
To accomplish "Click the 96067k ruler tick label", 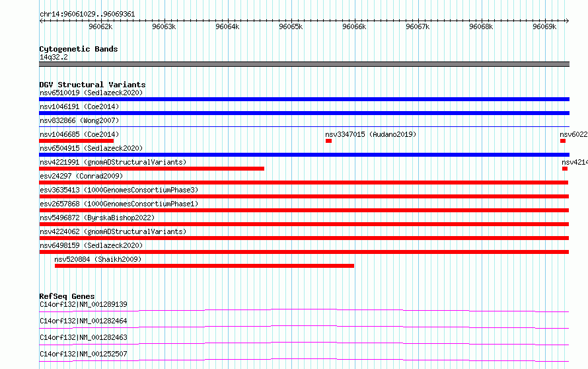I will (418, 26).
